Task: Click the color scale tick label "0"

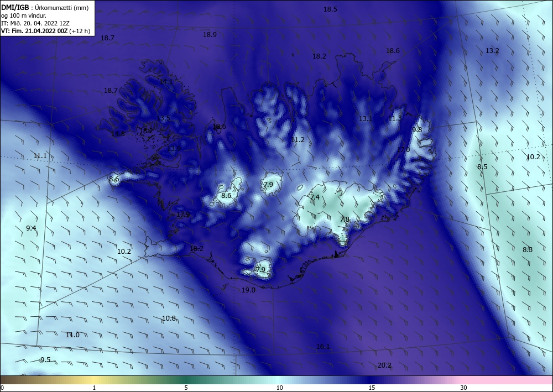Action: (2, 388)
